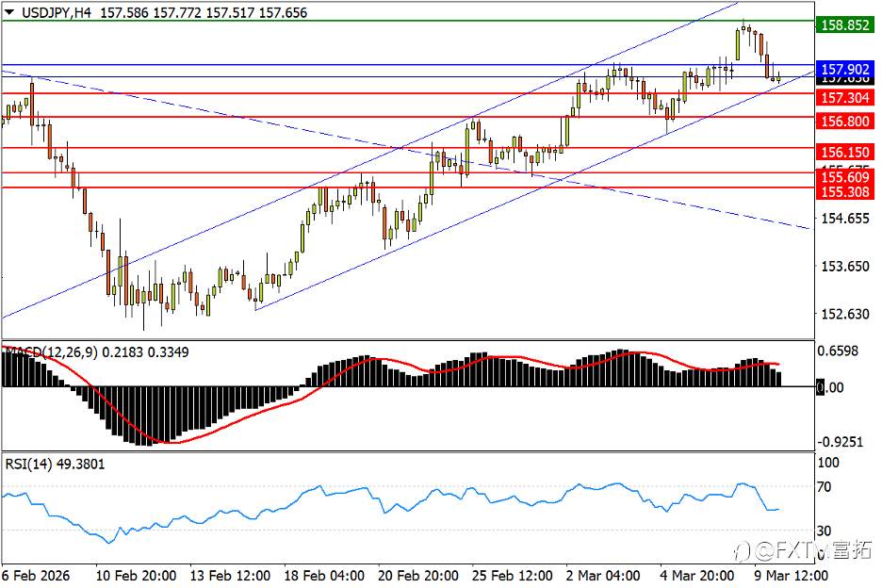882x588 pixels.
Task: Click the 25 Feb 12:00 time label
Action: (512, 576)
